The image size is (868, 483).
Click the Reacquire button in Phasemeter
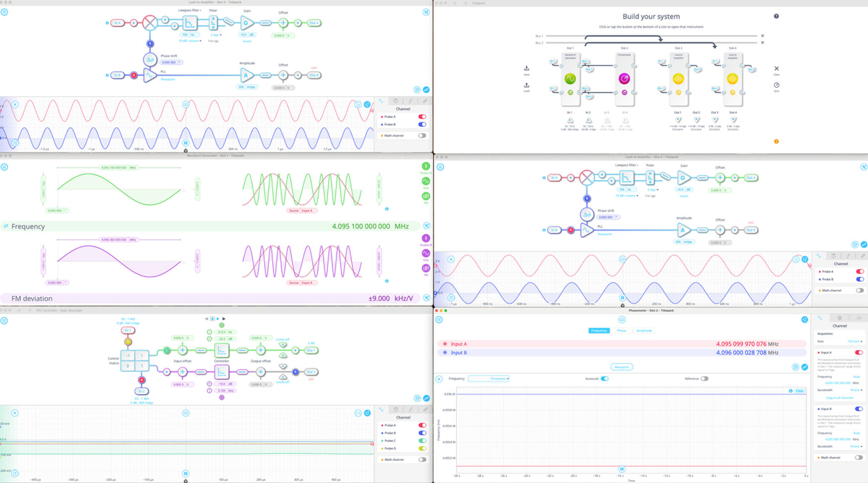(x=621, y=367)
